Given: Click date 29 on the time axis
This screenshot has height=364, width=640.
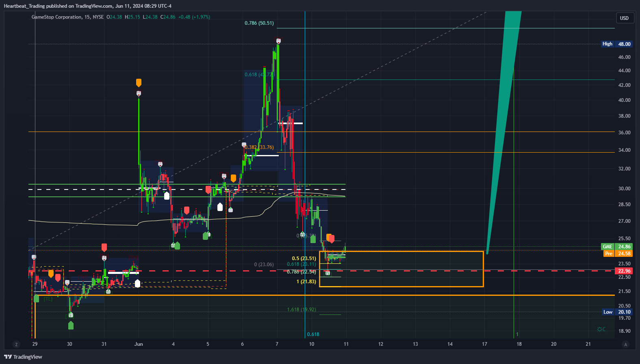Looking at the screenshot, I should [x=35, y=344].
